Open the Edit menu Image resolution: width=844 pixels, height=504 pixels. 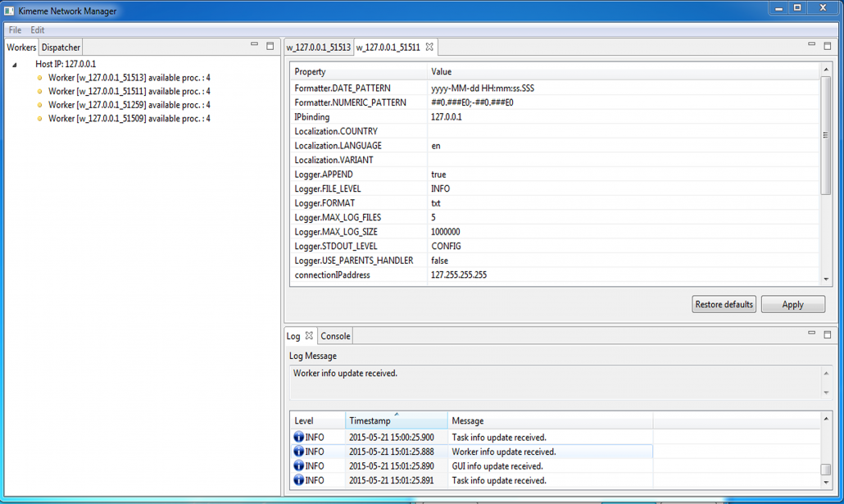37,30
